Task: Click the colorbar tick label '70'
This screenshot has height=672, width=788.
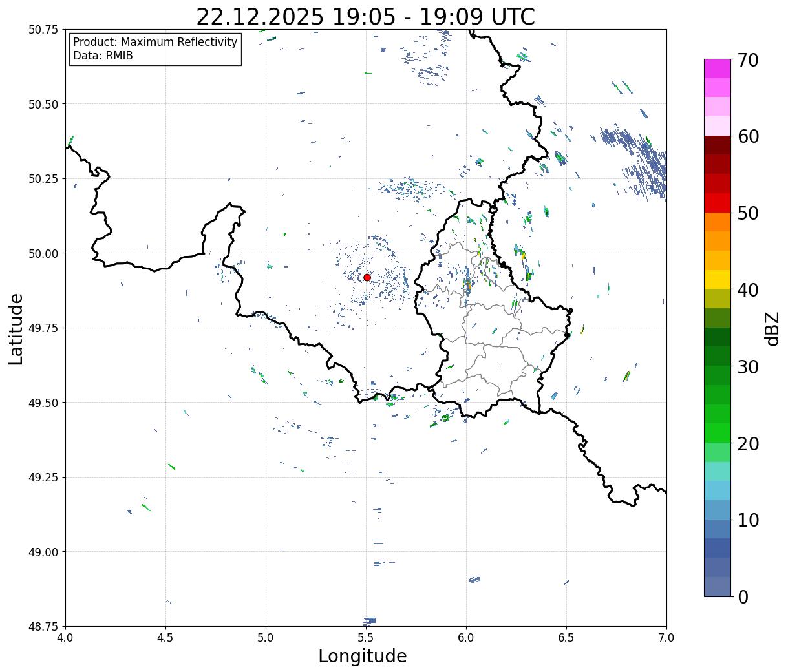Action: 747,60
